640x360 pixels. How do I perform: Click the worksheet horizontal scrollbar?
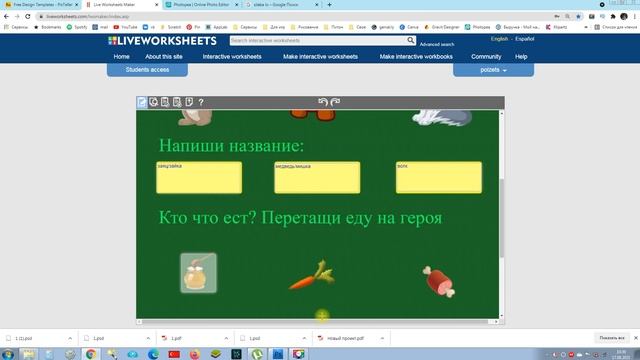coord(314,322)
